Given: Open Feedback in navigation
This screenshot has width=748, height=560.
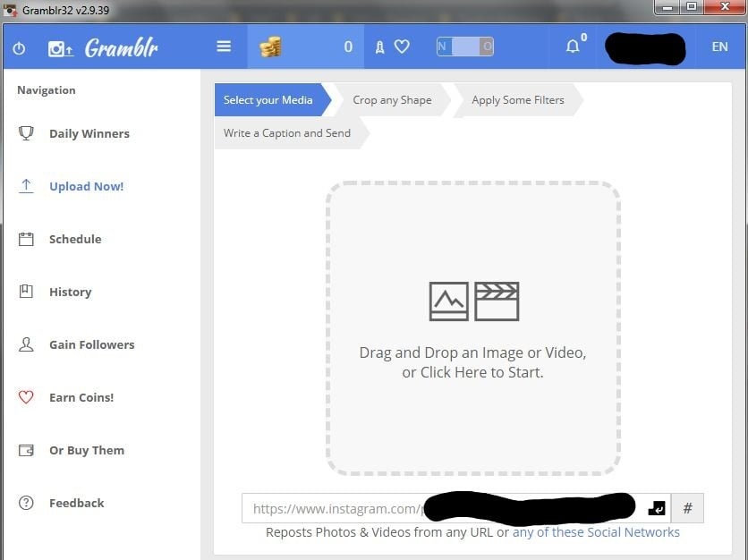Looking at the screenshot, I should point(76,504).
